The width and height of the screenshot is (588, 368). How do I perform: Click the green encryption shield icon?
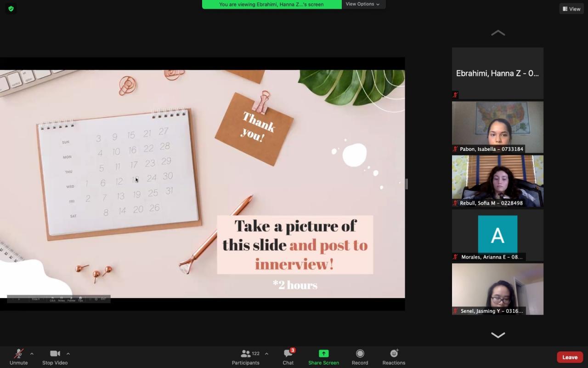tap(11, 8)
